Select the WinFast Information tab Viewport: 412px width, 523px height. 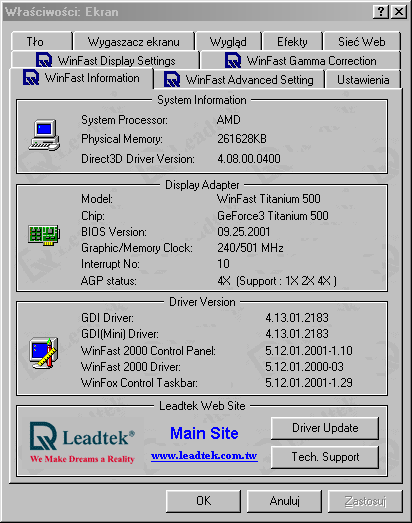point(81,78)
